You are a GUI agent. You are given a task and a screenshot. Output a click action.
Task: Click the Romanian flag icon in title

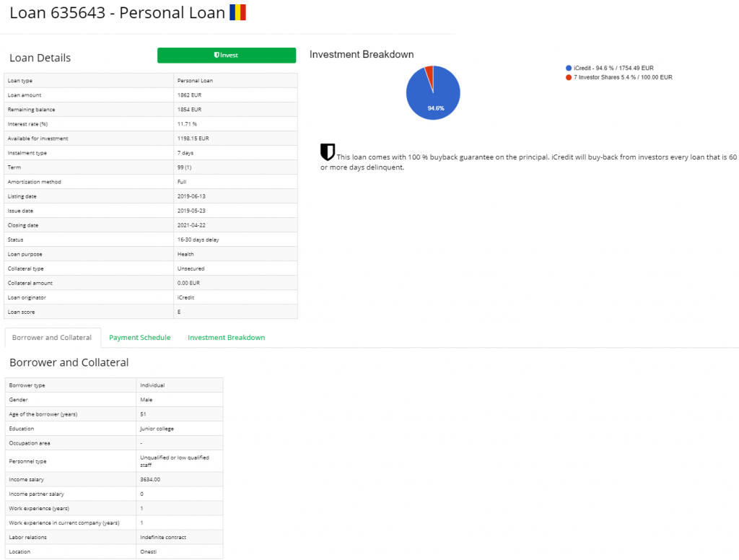click(237, 12)
